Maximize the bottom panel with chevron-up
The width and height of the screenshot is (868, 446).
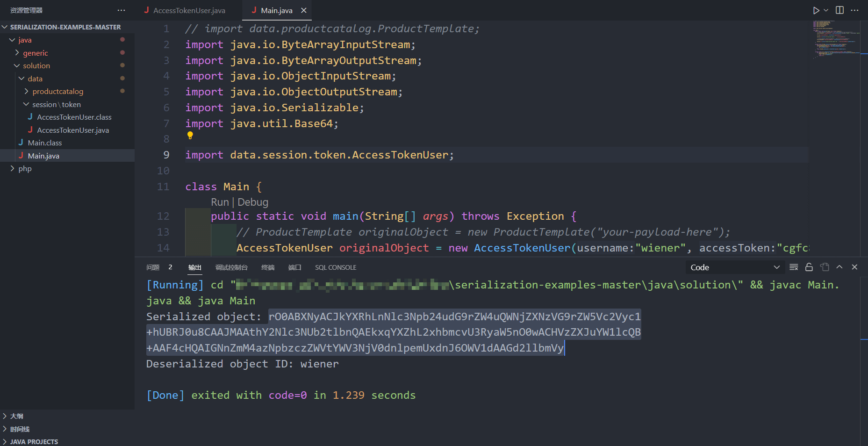coord(839,267)
